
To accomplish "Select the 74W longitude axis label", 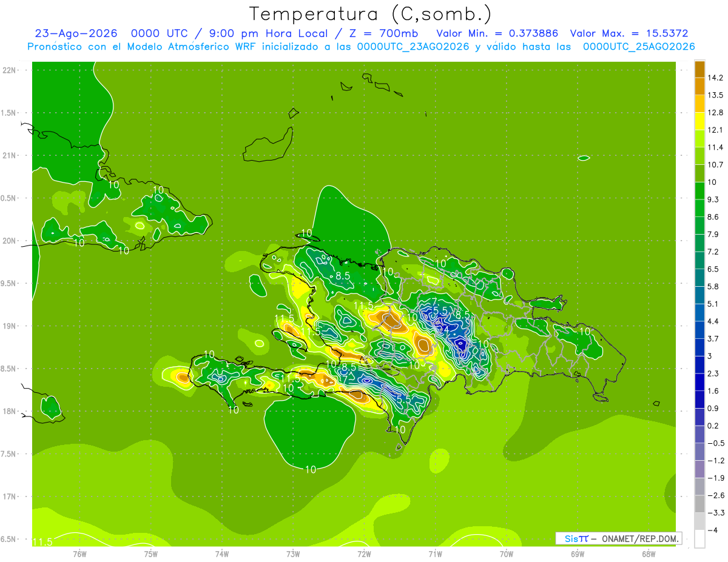I will [221, 554].
